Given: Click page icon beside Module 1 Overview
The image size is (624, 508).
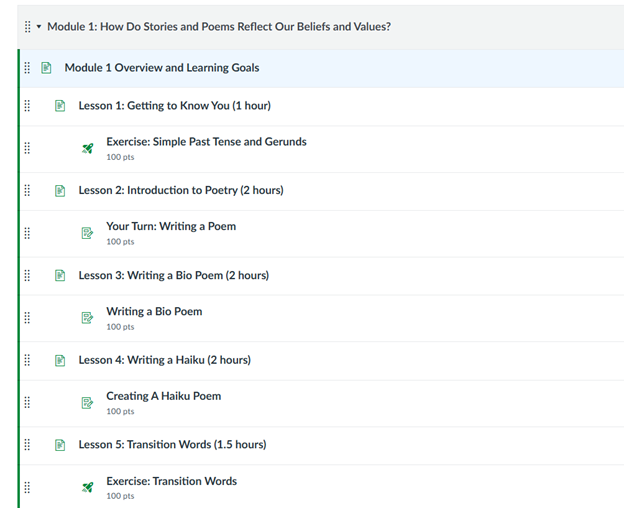Looking at the screenshot, I should [46, 68].
